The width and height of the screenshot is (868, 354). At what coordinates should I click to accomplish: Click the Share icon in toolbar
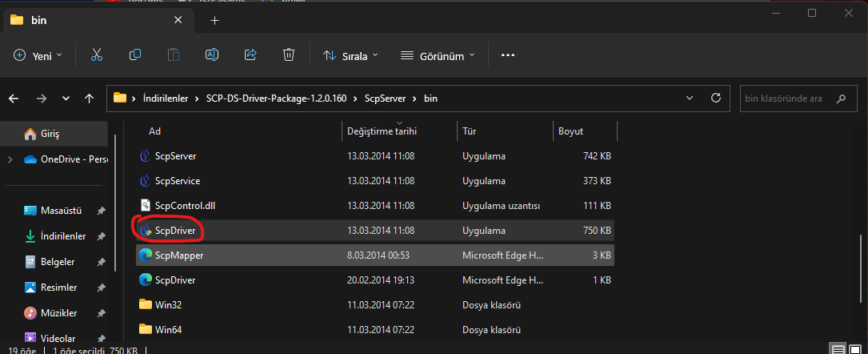pos(250,55)
